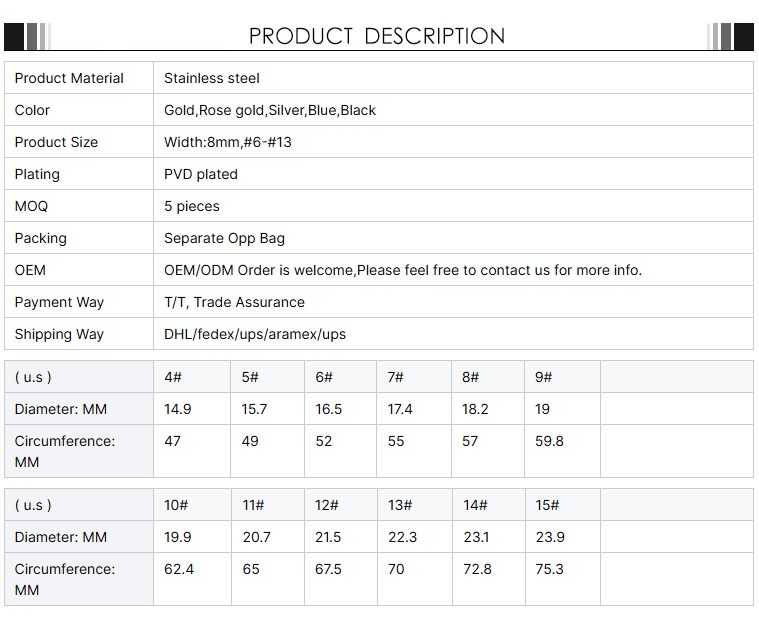Click the Stainless steel material value
The image size is (759, 622).
[212, 78]
